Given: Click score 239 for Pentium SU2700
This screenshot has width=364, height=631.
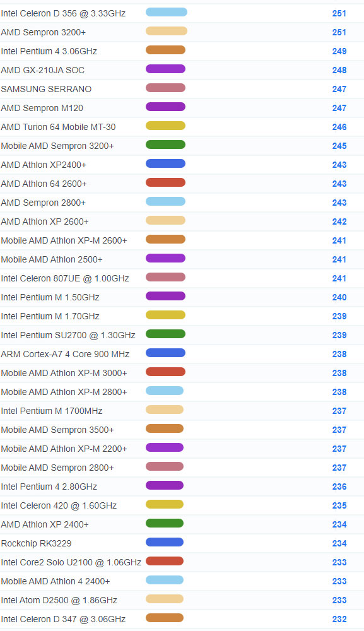Looking at the screenshot, I should [339, 335].
